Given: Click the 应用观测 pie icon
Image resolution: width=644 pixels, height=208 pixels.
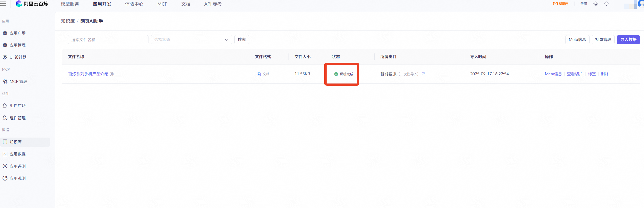Looking at the screenshot, I should pyautogui.click(x=5, y=178).
